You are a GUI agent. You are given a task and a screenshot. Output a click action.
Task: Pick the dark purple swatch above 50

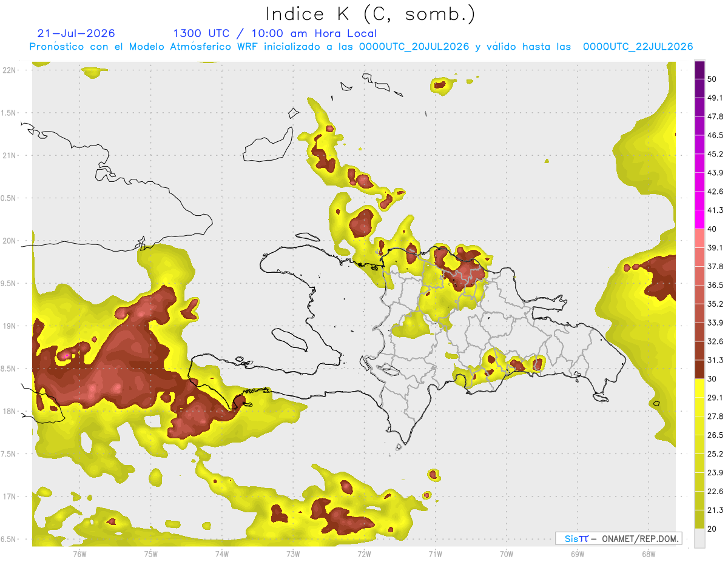[699, 70]
